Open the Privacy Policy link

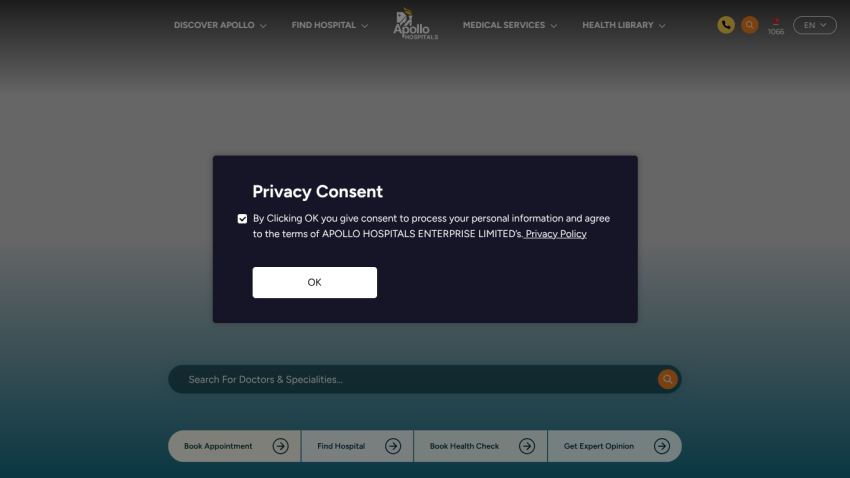(x=556, y=234)
